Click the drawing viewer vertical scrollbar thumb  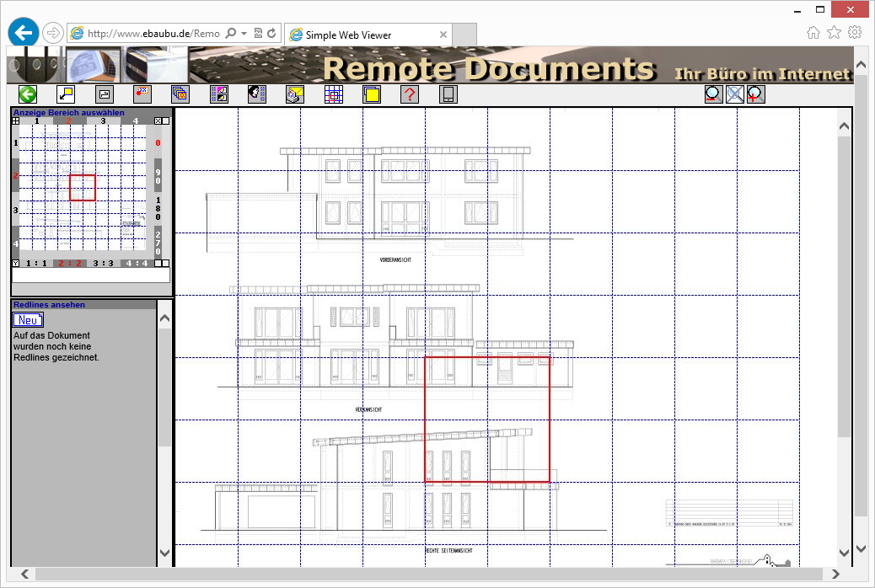pyautogui.click(x=845, y=286)
